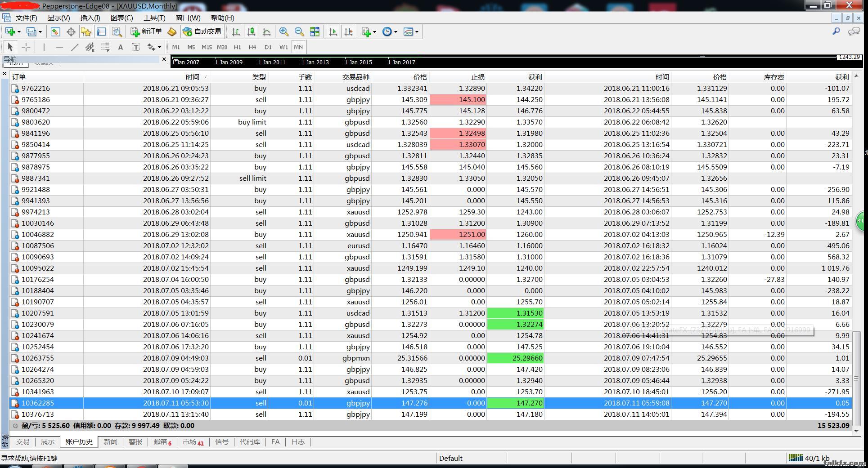The width and height of the screenshot is (868, 468).
Task: Switch to 邮箱 terminal tab
Action: point(162,442)
